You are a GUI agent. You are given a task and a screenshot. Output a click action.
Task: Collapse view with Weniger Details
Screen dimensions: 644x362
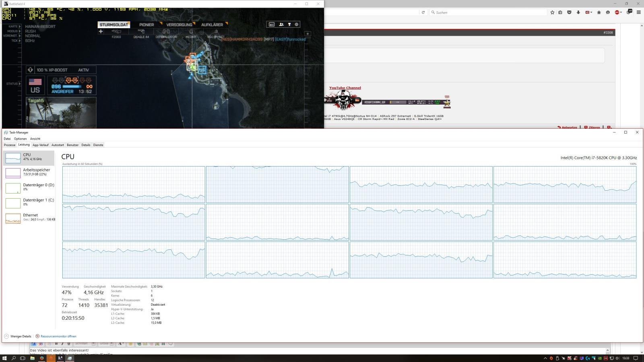click(18, 336)
